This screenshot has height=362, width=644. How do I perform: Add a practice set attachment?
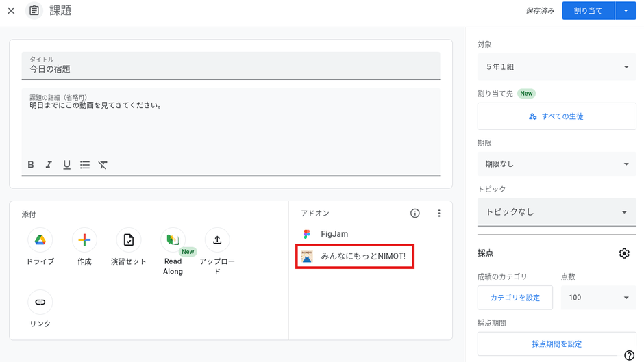click(x=128, y=240)
